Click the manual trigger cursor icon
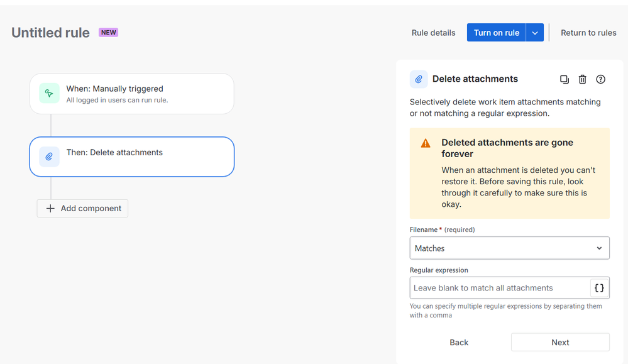 tap(49, 93)
